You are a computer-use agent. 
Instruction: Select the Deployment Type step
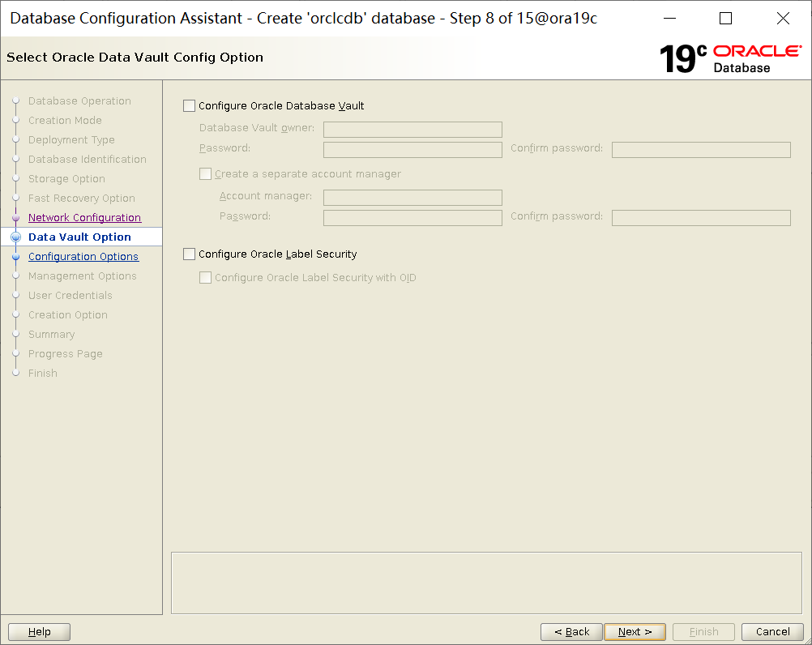pos(71,139)
